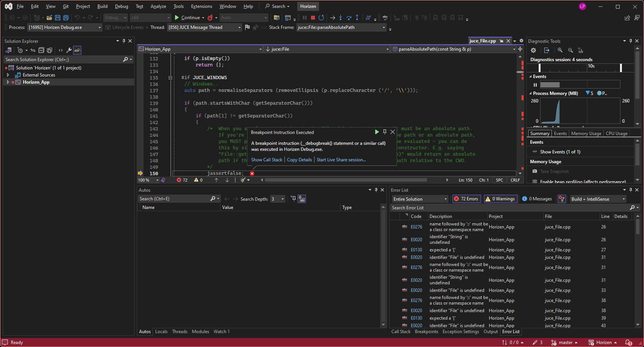Click Show Next Statement arrow icon
The width and height of the screenshot is (644, 347).
pyautogui.click(x=332, y=18)
